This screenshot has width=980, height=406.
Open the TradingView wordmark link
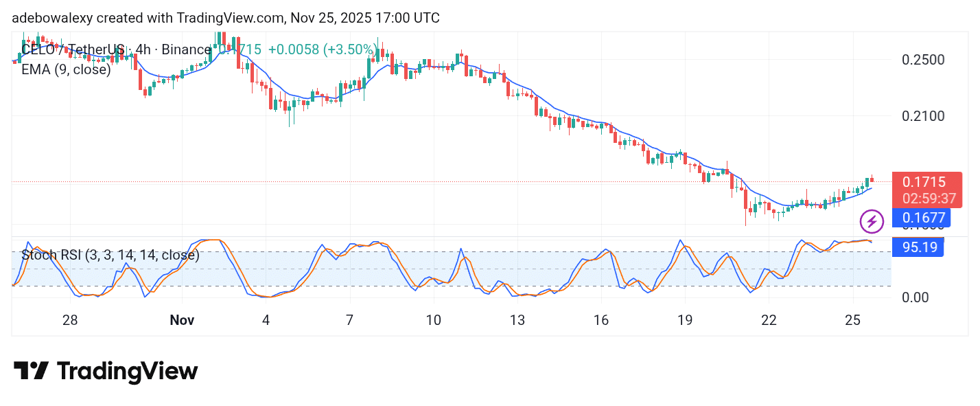click(x=127, y=372)
